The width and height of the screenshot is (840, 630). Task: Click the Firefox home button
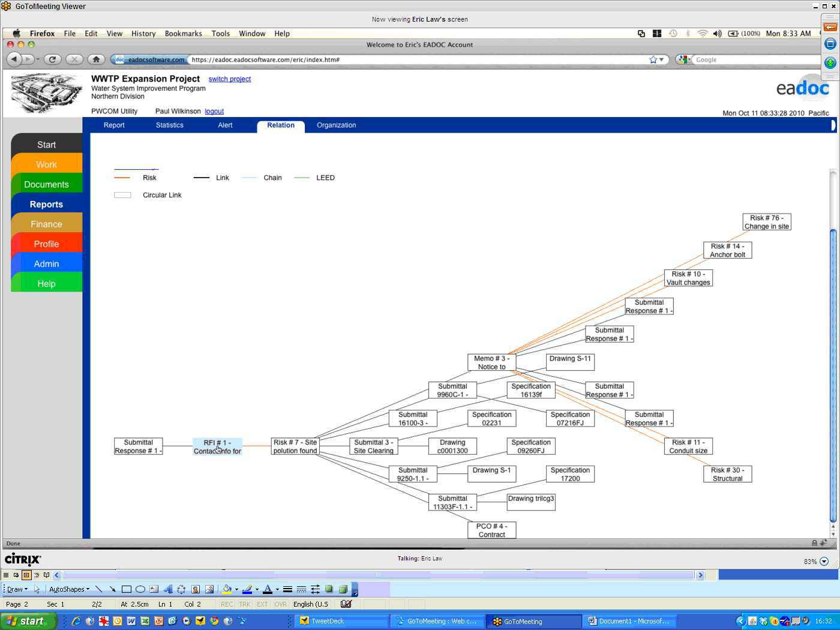(x=96, y=59)
